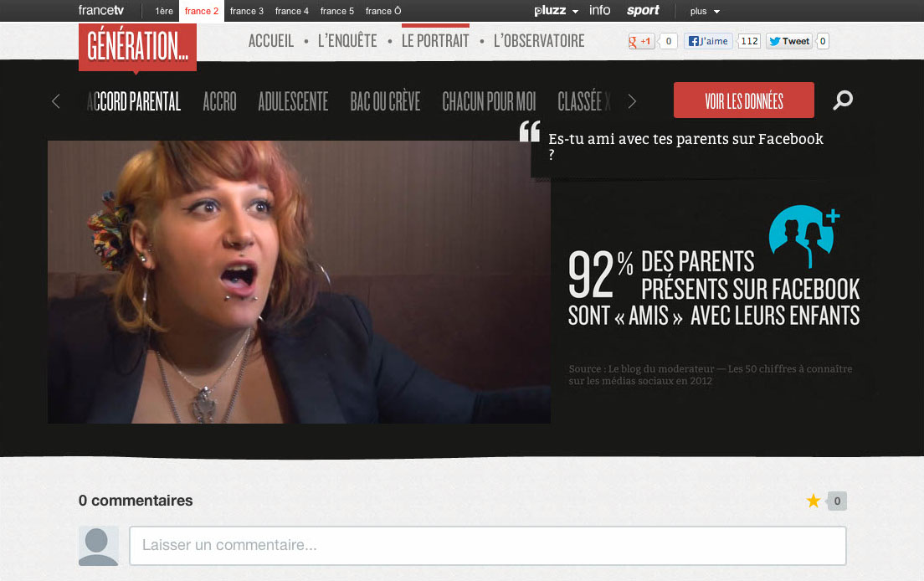Click the search magnifier icon
The height and width of the screenshot is (581, 924).
coord(843,100)
